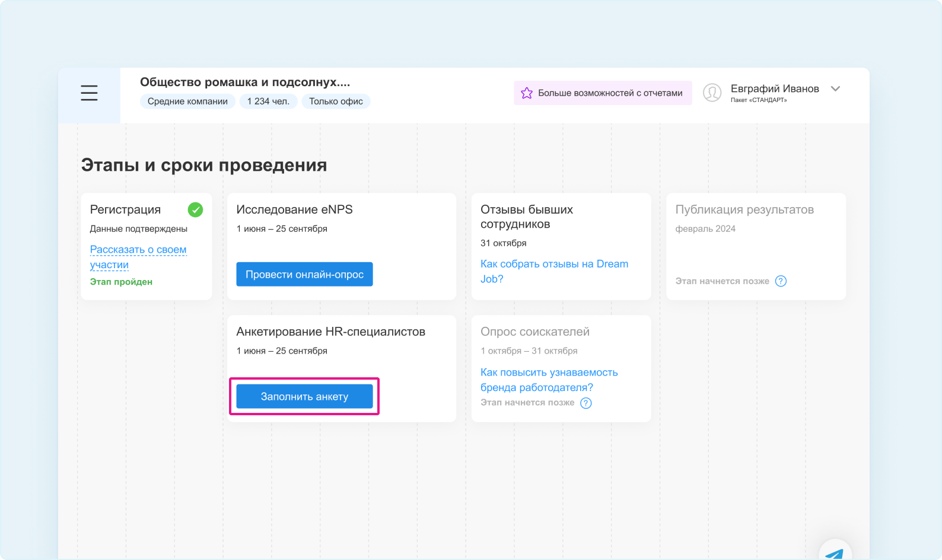Click the 1 234 чел. tag
Viewport: 942px width, 560px height.
pos(268,101)
